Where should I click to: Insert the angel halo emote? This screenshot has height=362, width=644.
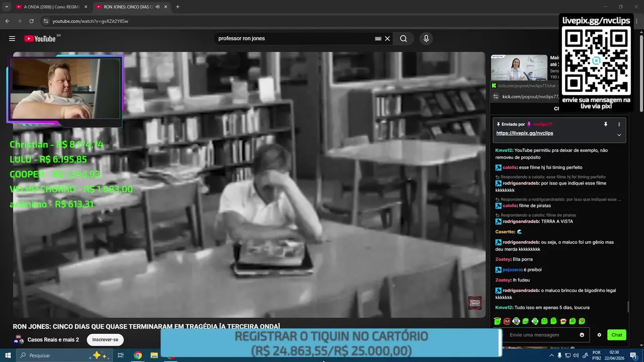click(x=498, y=321)
